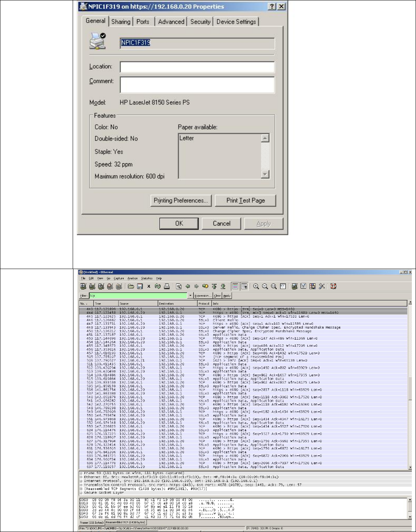The image size is (416, 532).
Task: Expand the Ethernet II tree node
Action: [81, 477]
